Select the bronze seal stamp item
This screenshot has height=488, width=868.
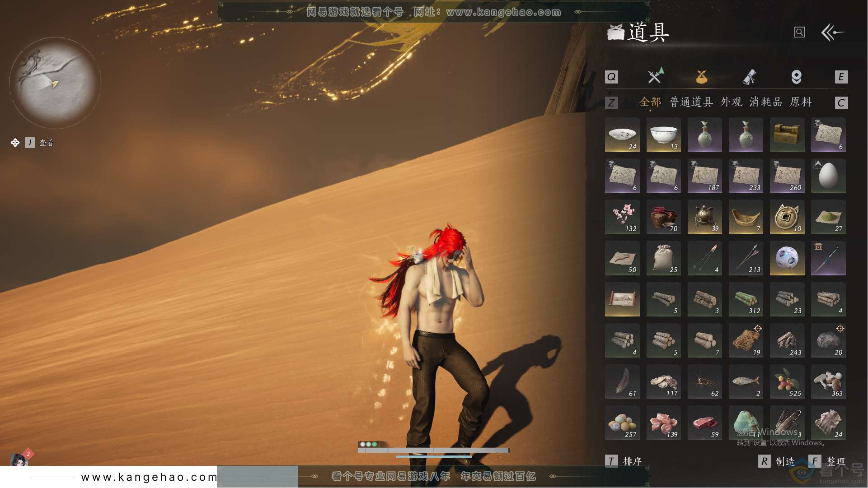click(787, 135)
